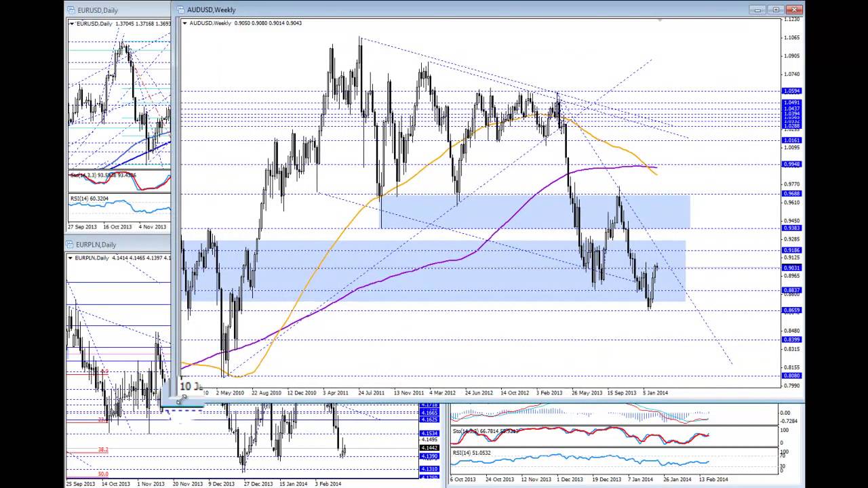The image size is (868, 488).
Task: Click the AUDUSD,Weekly title bar text
Action: [x=212, y=9]
